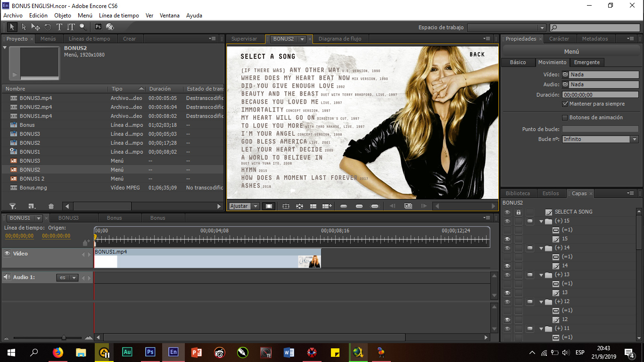Viewport: 644px width, 362px height.
Task: Switch to the Carácter tab
Action: (x=559, y=39)
